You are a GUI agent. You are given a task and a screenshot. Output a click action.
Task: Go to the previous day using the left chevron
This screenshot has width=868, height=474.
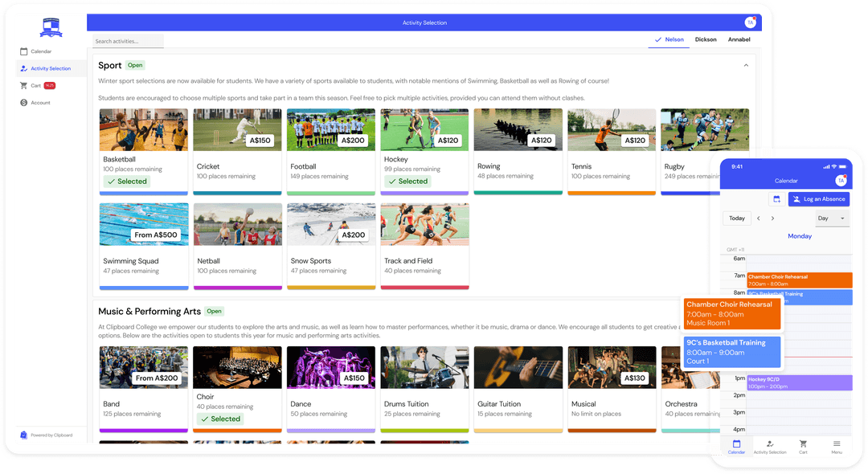coord(759,218)
